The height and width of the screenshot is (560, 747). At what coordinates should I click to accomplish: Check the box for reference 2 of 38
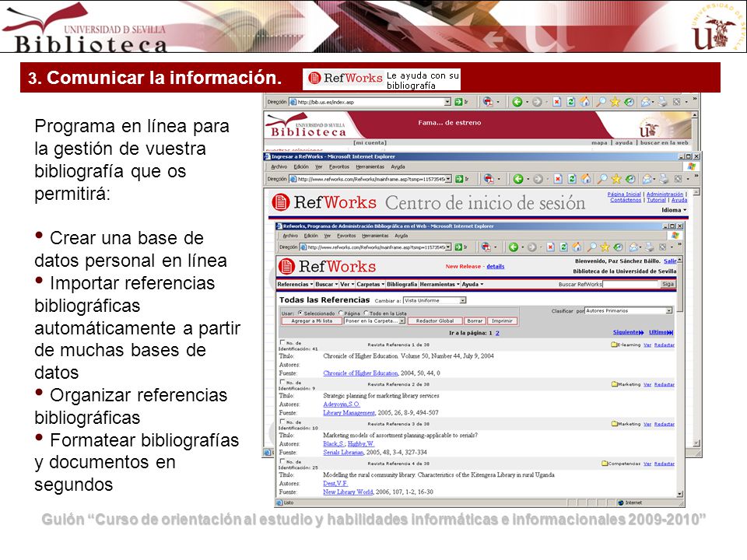[x=282, y=382]
